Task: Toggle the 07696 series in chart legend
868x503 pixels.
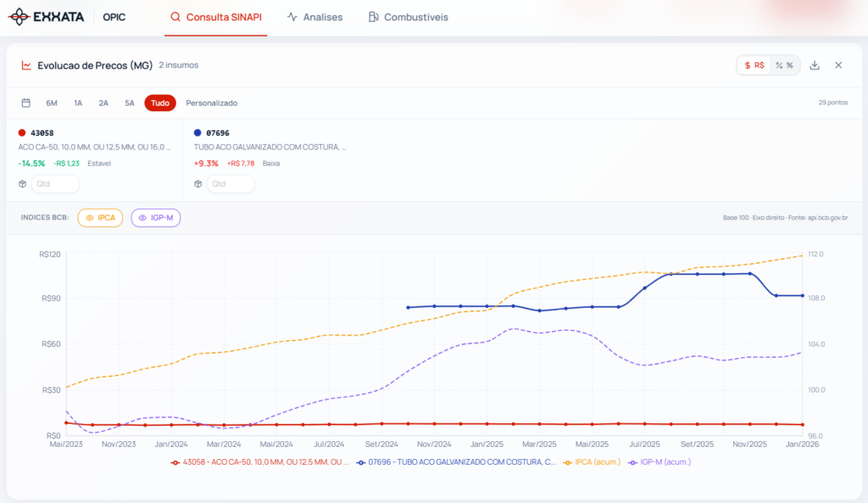Action: click(456, 462)
